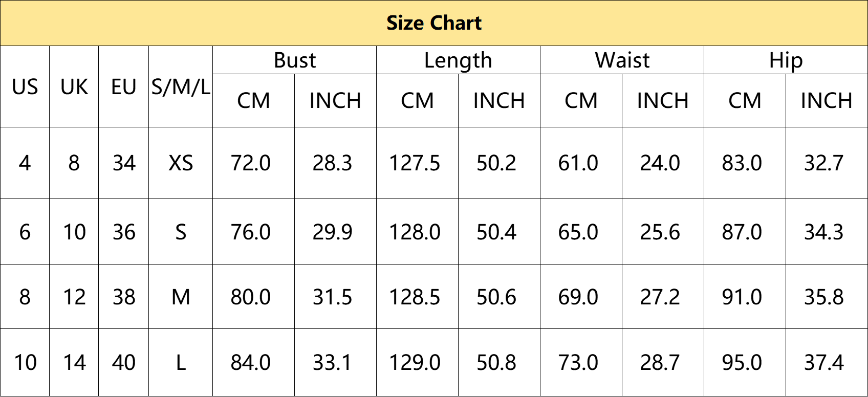Select the US column header
Image resolution: width=868 pixels, height=397 pixels.
25,86
